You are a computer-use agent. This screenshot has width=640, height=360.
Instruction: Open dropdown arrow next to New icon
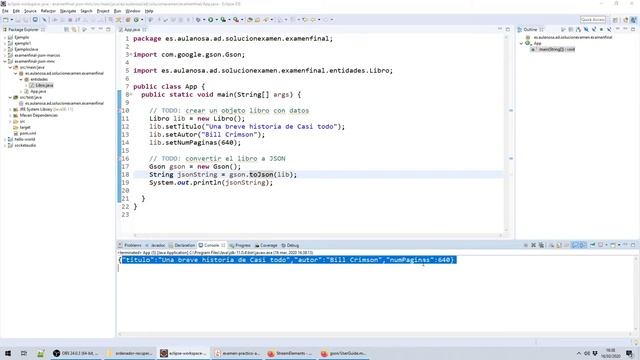click(x=11, y=20)
